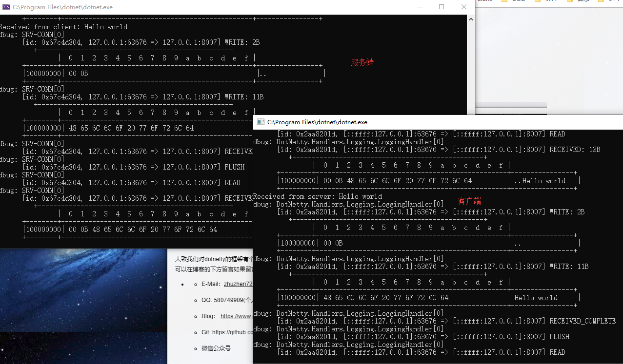Click the server console window's title bar icon

7,7
